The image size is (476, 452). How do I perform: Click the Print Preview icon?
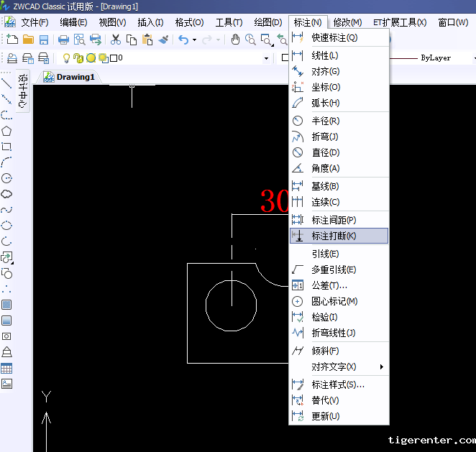tap(80, 40)
